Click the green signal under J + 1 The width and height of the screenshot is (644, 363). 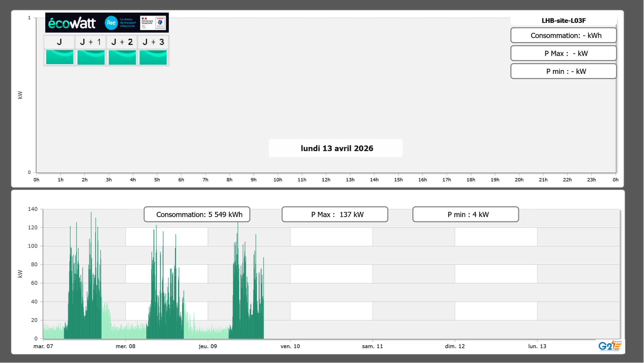coord(91,57)
